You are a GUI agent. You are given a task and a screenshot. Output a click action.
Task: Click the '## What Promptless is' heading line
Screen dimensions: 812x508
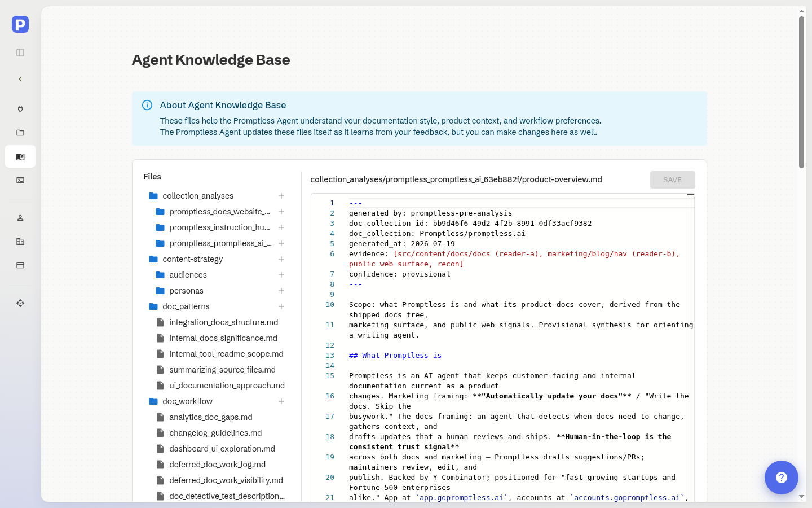point(395,356)
